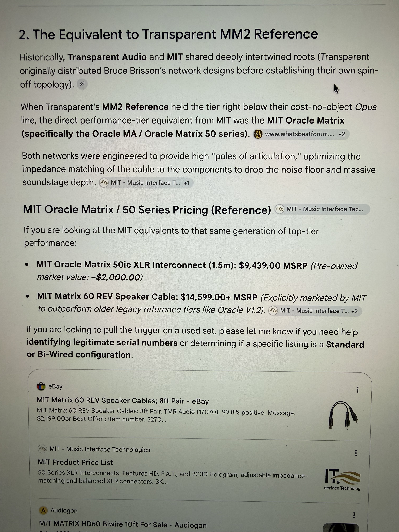Open the whatsbestforum source chip
Image resolution: width=399 pixels, height=532 pixels.
[x=301, y=134]
